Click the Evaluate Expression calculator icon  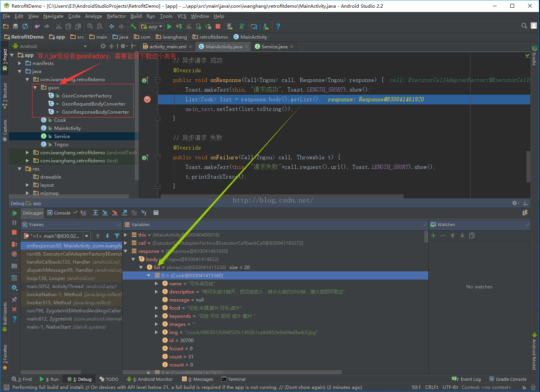(156, 213)
